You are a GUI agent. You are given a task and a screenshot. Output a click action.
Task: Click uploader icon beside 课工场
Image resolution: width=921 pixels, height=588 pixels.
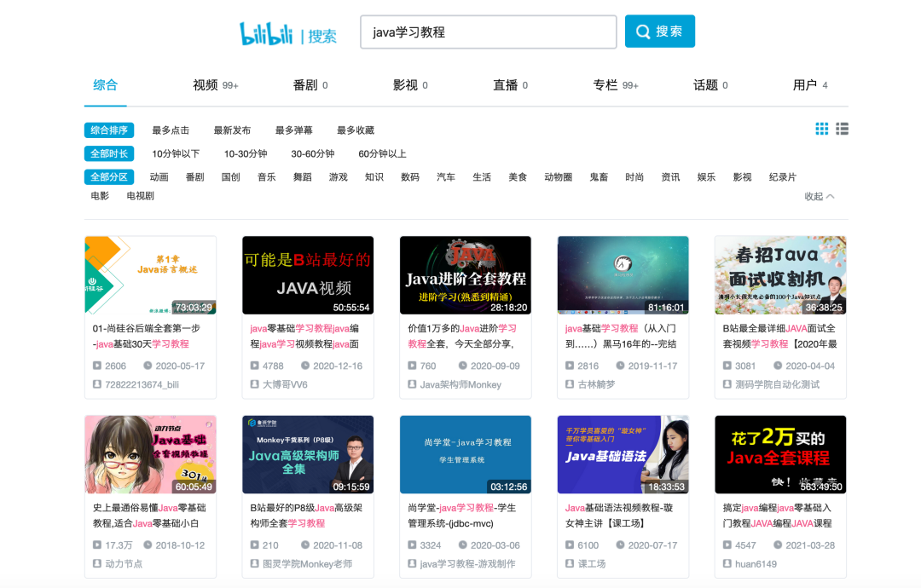coord(570,564)
